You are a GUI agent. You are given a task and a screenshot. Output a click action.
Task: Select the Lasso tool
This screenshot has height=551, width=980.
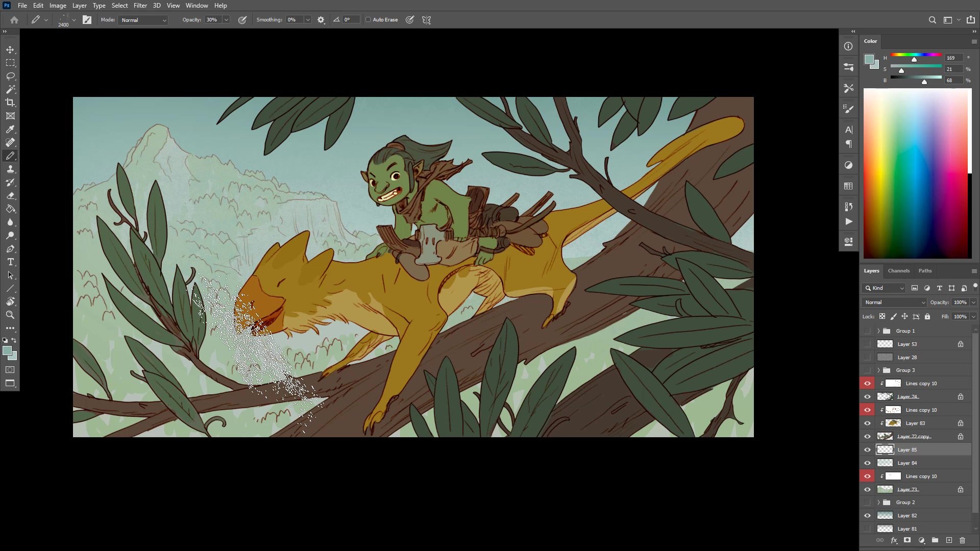(x=10, y=76)
